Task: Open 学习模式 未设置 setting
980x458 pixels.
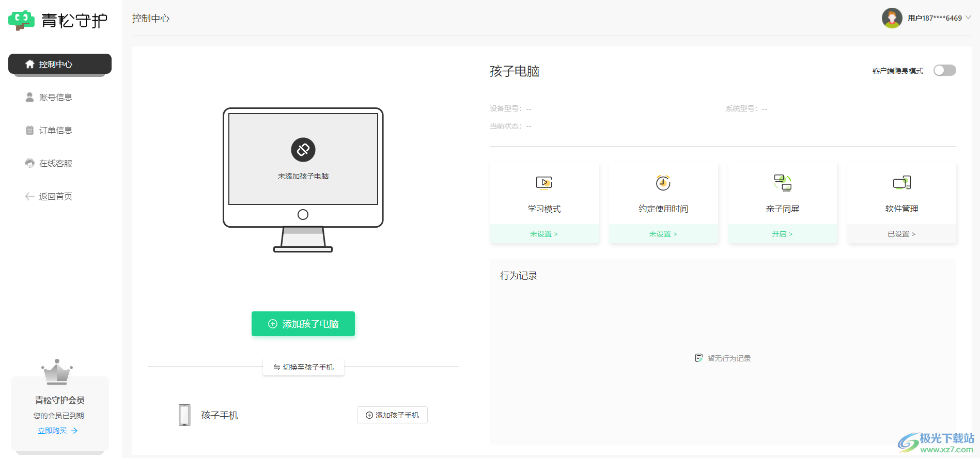Action: pyautogui.click(x=544, y=234)
